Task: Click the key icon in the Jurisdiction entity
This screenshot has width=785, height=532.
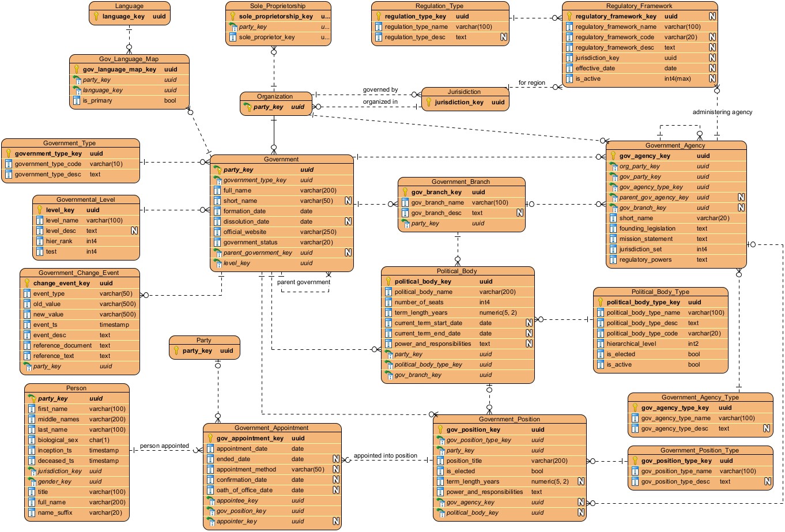Action: coord(428,103)
